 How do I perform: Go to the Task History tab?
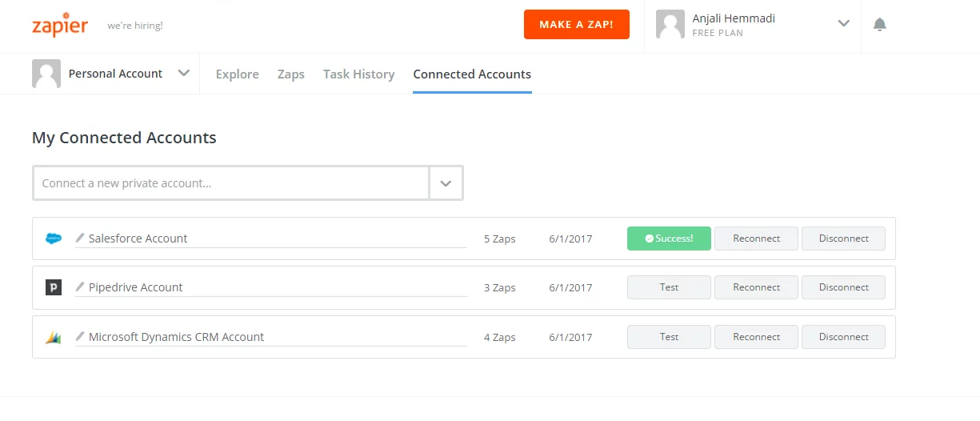(359, 74)
